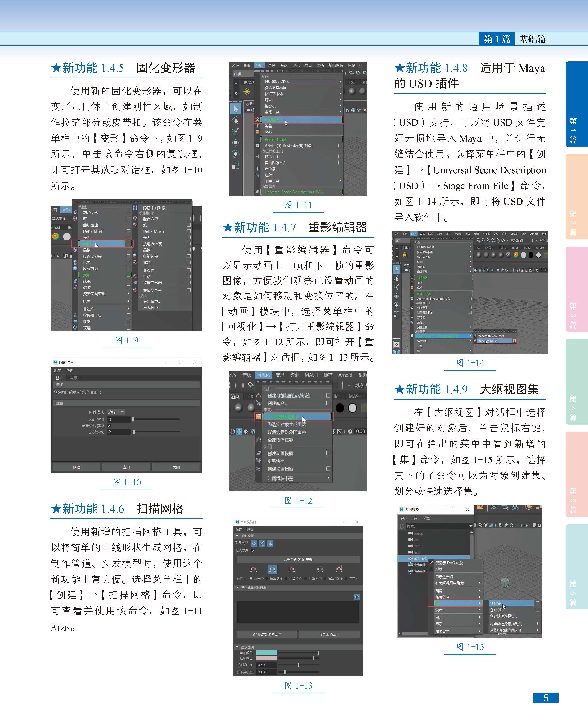Click the top camera icon in outliner
Image resolution: width=588 pixels, height=728 pixels.
pyautogui.click(x=410, y=540)
